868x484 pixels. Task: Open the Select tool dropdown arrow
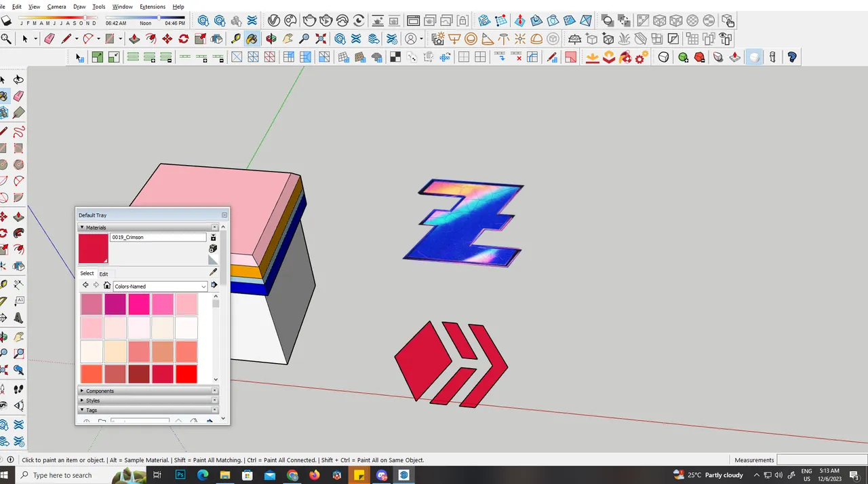click(x=35, y=39)
